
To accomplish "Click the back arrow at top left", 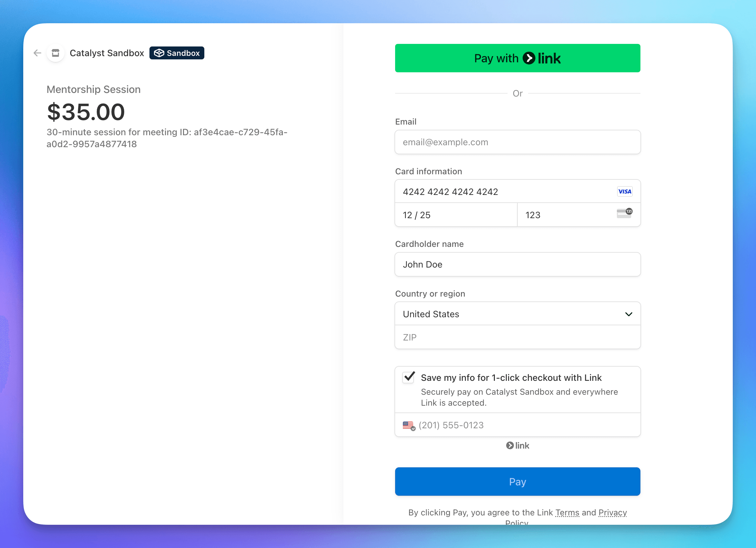I will (x=37, y=53).
